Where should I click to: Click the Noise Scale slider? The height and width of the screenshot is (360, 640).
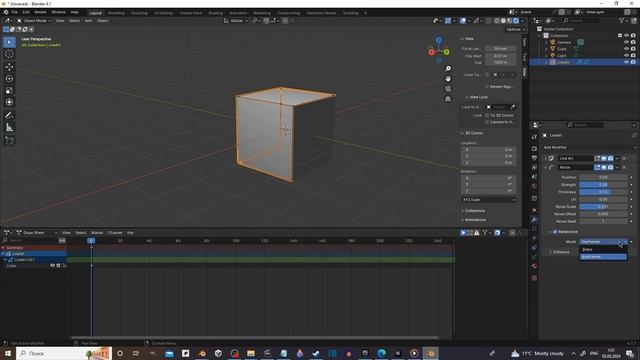pyautogui.click(x=603, y=207)
